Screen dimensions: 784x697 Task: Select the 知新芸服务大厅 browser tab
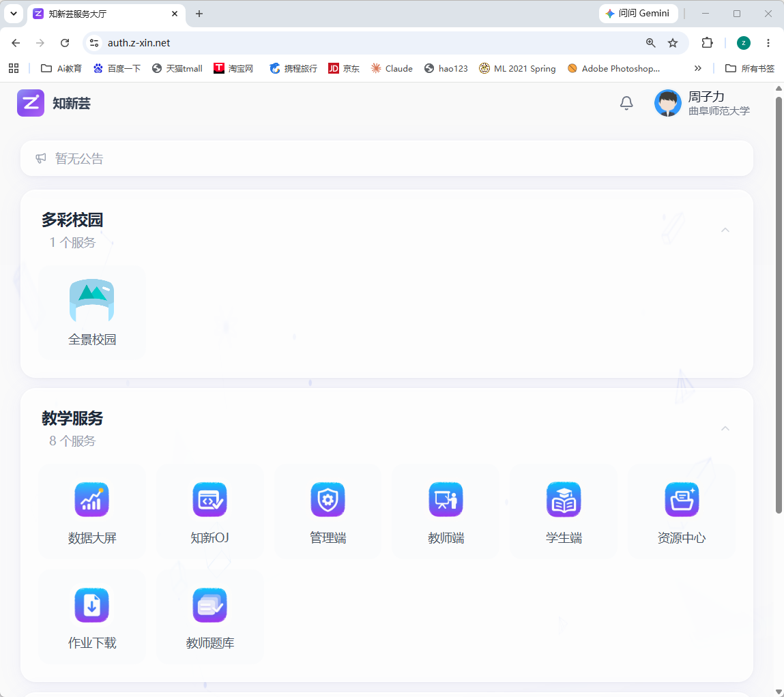pos(106,14)
